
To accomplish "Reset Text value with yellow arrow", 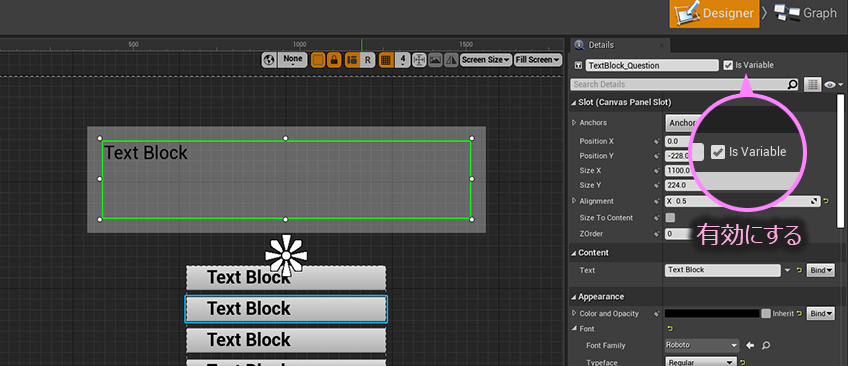I will (799, 270).
